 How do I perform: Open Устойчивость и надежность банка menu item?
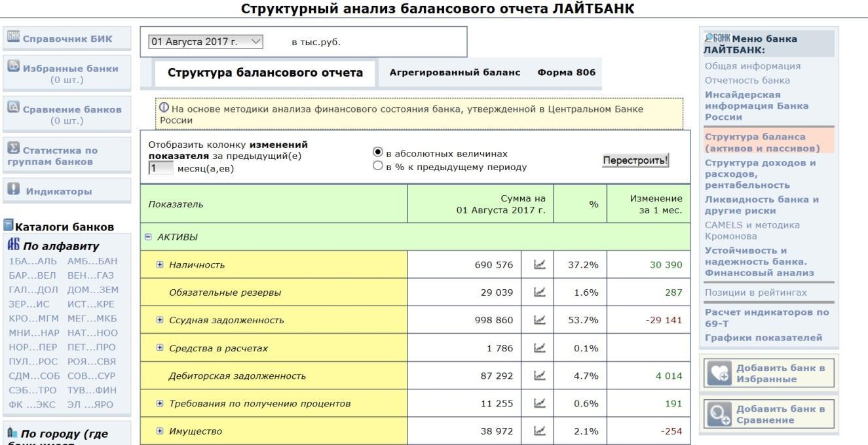[x=759, y=261]
